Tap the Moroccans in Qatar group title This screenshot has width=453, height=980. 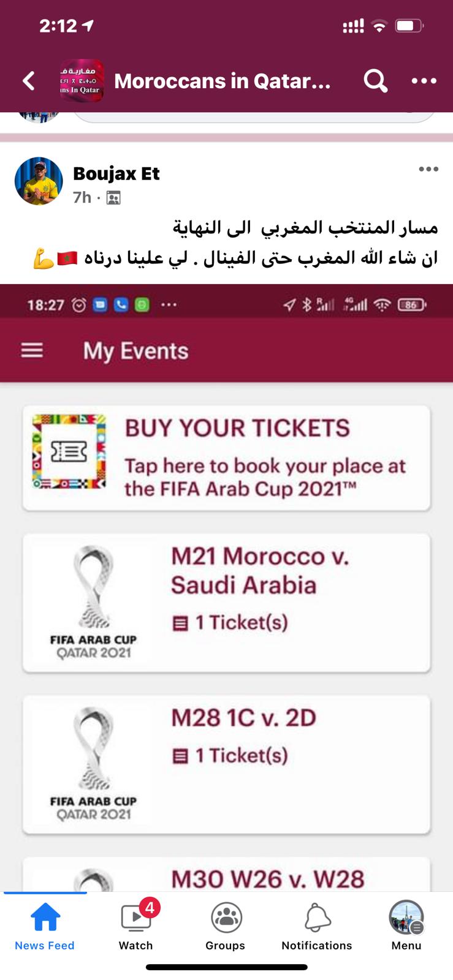(222, 81)
